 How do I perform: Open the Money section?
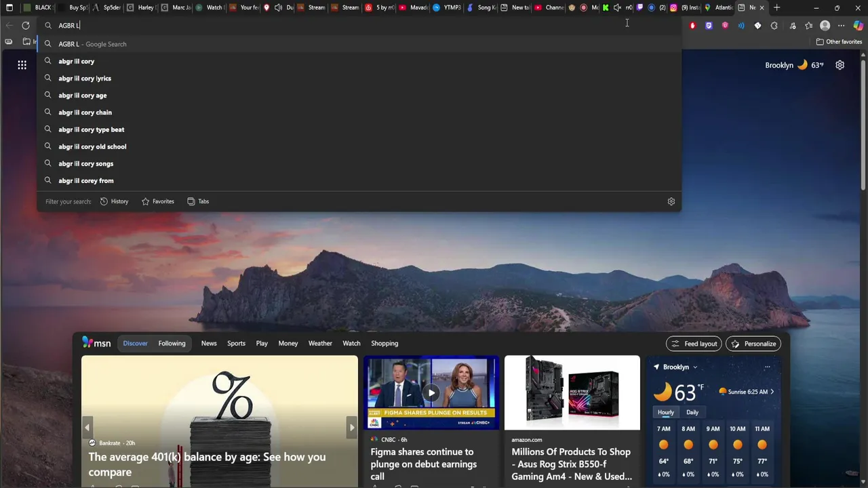point(288,344)
